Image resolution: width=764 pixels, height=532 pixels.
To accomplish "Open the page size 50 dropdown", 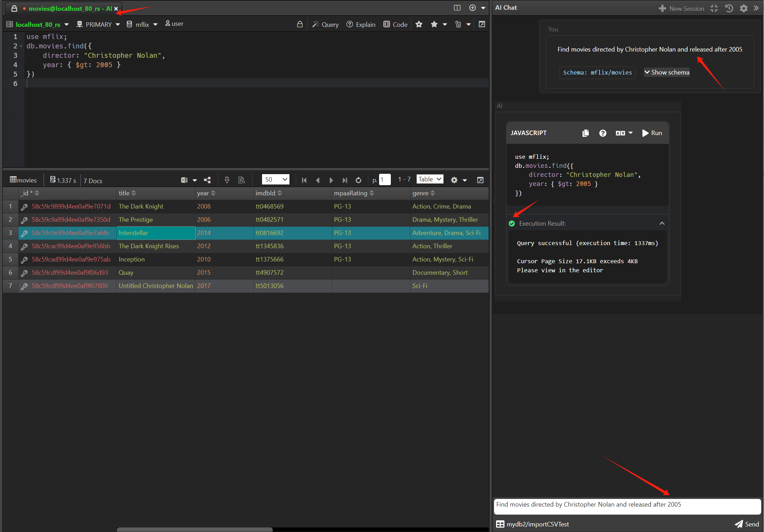I will 276,180.
